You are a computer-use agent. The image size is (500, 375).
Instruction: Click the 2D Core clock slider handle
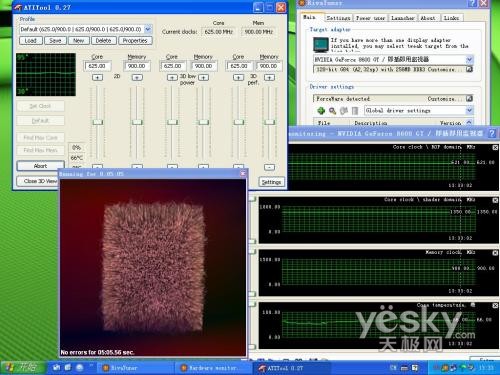(x=97, y=122)
